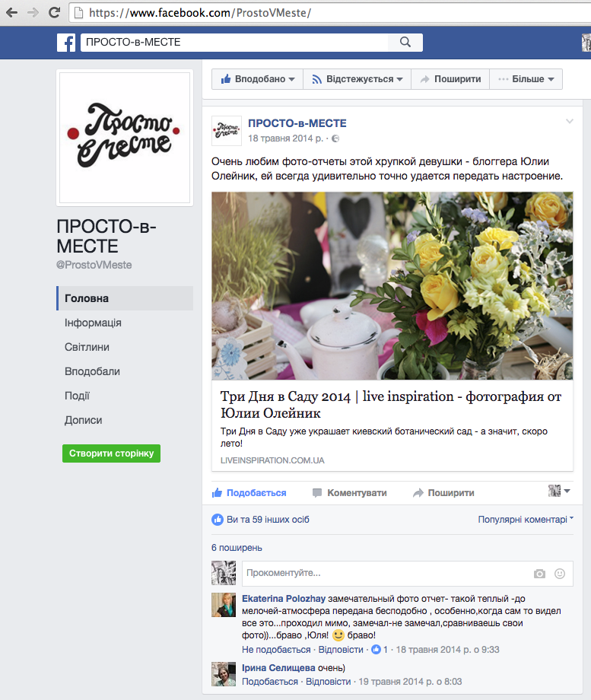Click the like count icon on Ekaterina's comment
The height and width of the screenshot is (700, 591).
click(377, 650)
